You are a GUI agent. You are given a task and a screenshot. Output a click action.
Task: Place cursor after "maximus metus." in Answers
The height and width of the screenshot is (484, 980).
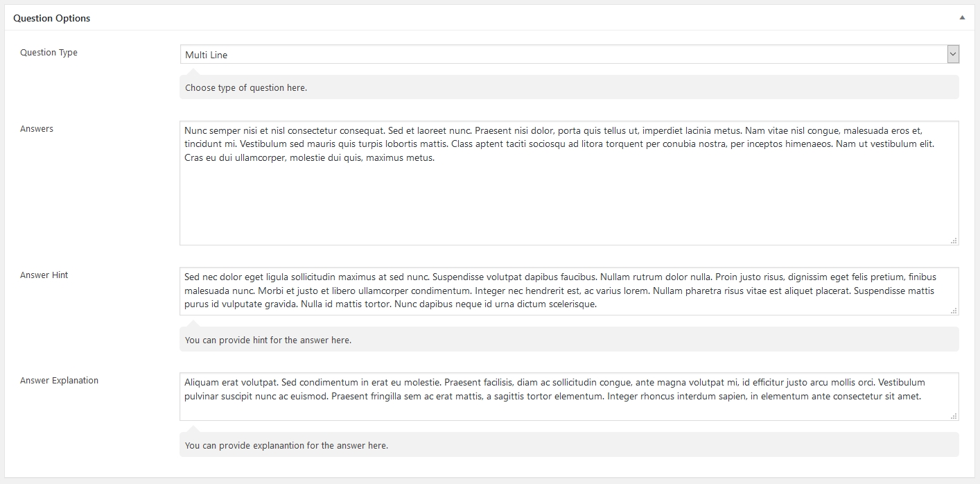click(x=435, y=158)
